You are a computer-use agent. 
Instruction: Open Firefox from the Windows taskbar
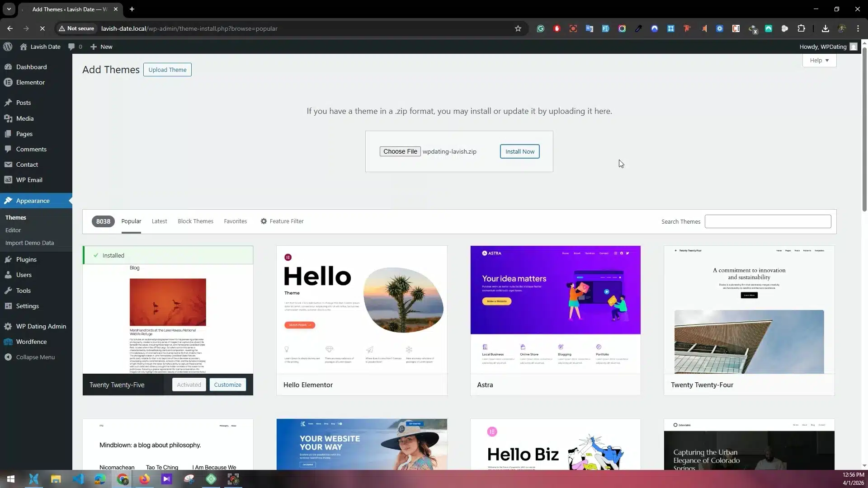[144, 479]
